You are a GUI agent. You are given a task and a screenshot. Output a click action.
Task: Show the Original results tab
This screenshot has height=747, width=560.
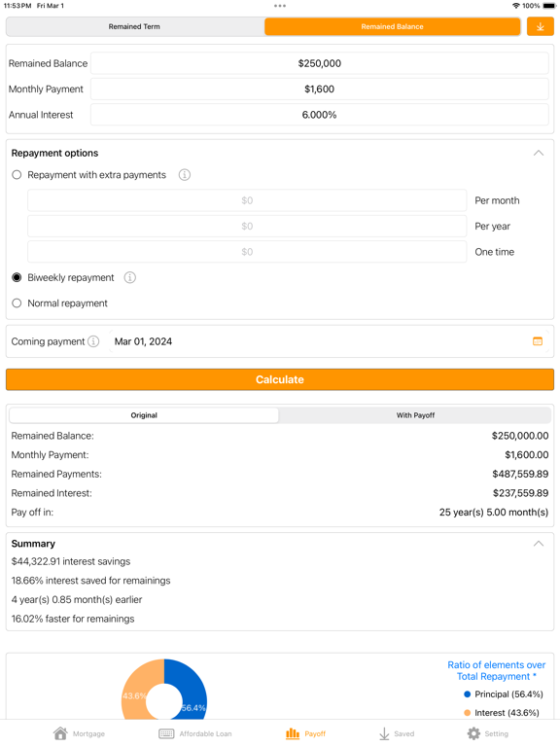coord(144,415)
